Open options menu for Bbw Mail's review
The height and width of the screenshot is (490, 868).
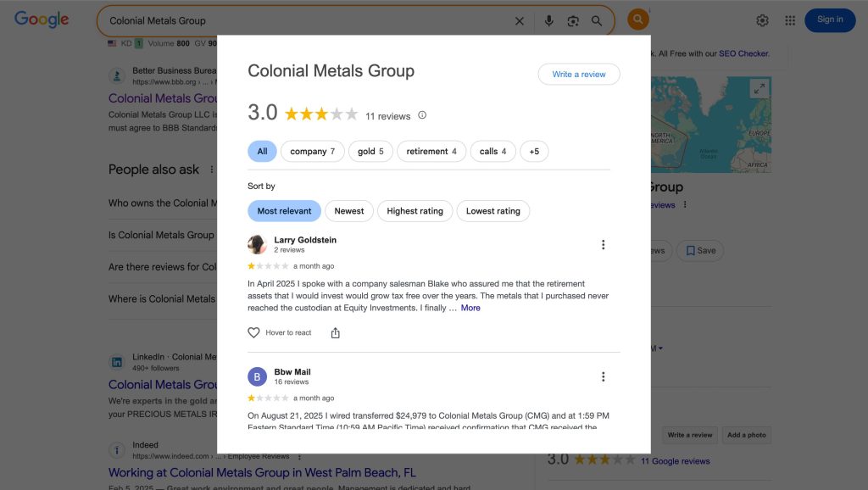(x=603, y=377)
